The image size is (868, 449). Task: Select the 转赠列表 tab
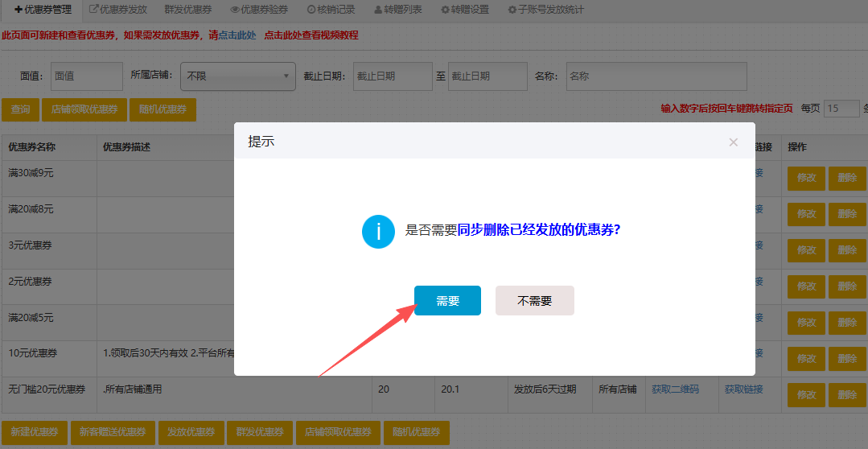click(x=398, y=10)
